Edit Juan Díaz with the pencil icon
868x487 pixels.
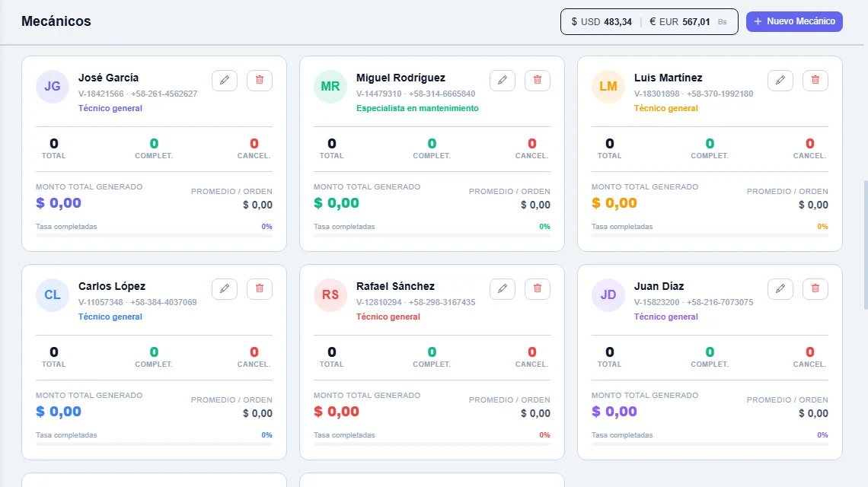pyautogui.click(x=780, y=289)
